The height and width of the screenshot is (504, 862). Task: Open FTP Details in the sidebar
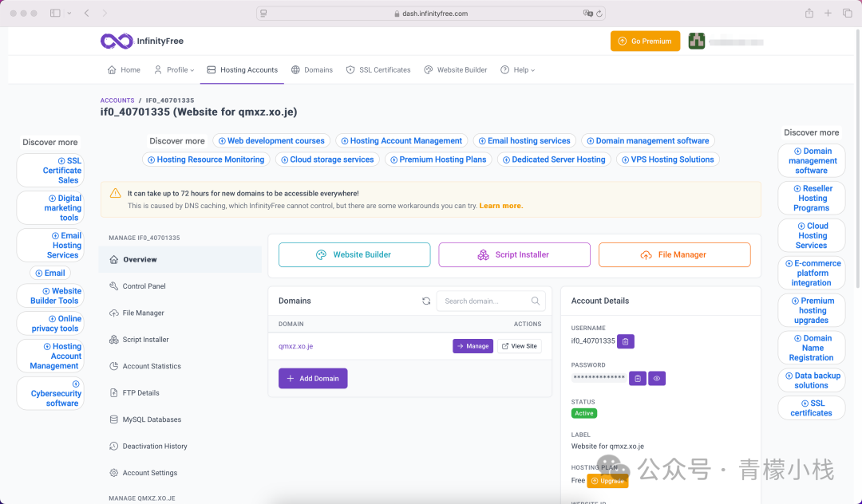(x=140, y=393)
